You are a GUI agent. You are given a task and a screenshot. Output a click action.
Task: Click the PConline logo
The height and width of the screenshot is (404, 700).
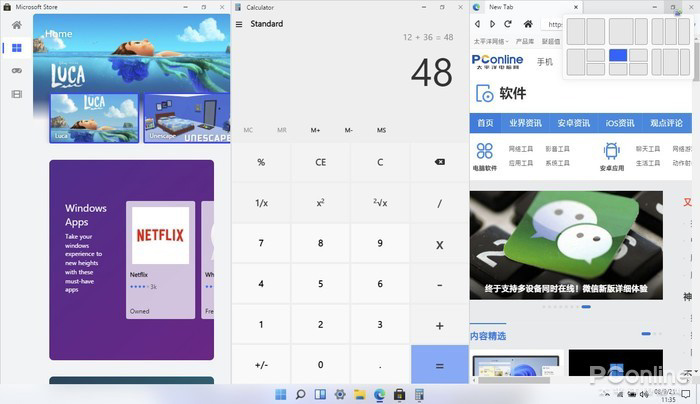(497, 62)
